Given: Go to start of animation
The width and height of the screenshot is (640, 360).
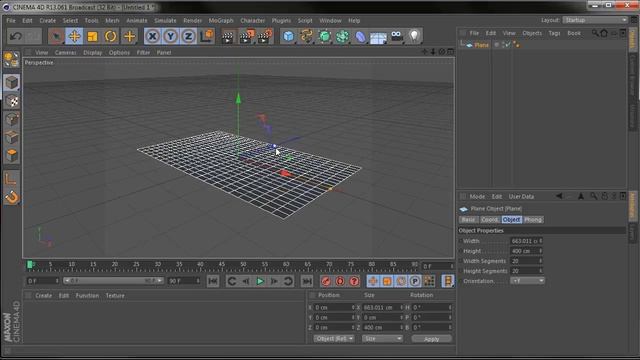Looking at the screenshot, I should click(213, 281).
